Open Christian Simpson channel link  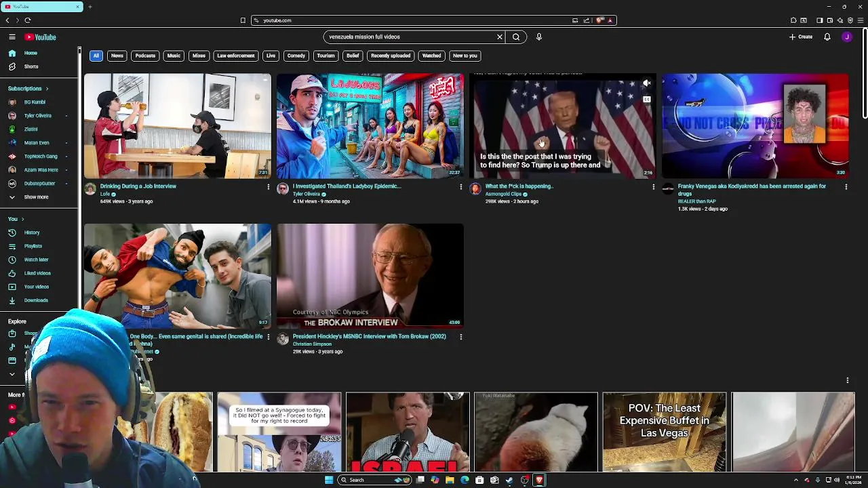point(312,344)
